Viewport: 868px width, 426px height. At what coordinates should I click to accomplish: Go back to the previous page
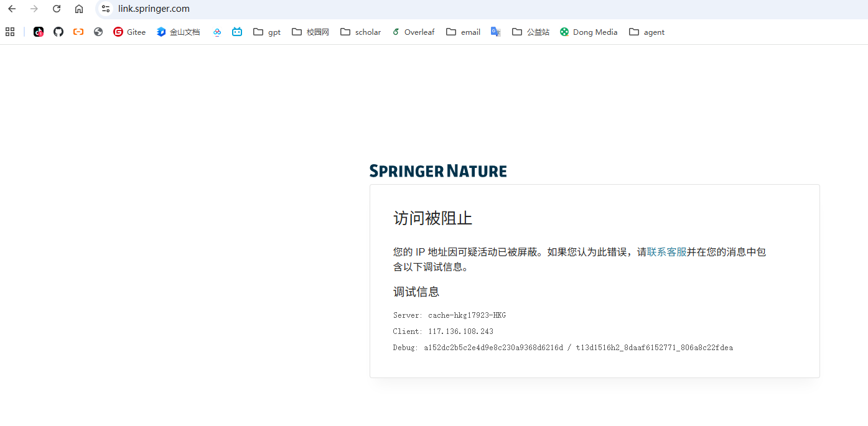pos(12,9)
